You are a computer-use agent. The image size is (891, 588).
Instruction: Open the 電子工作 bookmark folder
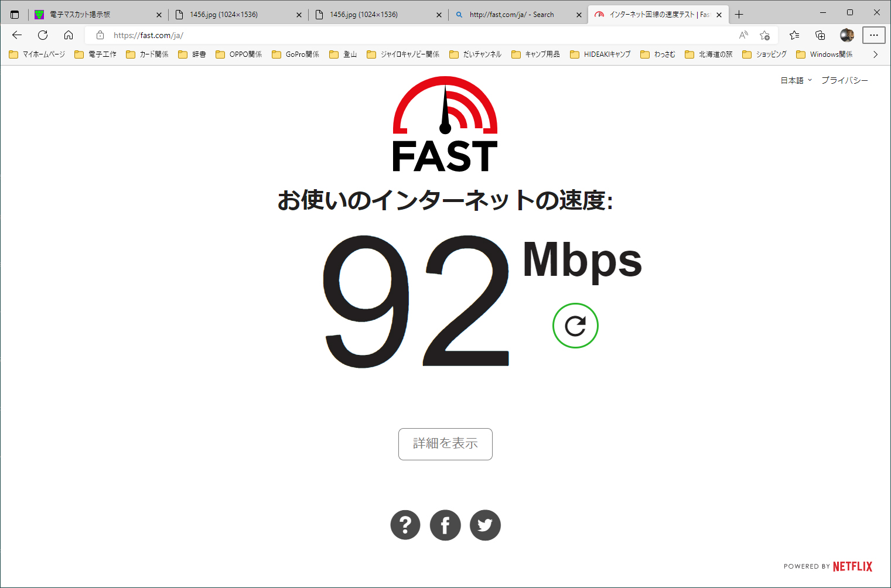point(95,54)
